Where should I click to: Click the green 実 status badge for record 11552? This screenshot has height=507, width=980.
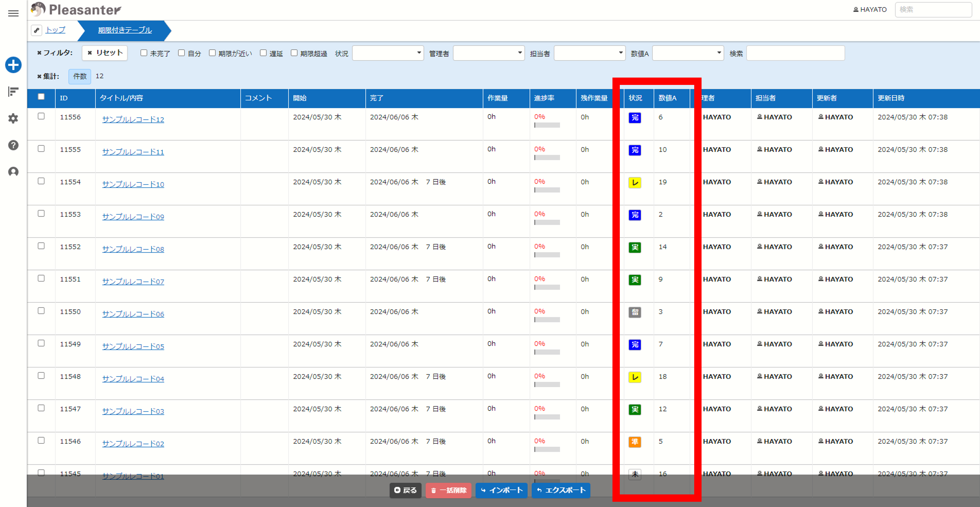pos(634,247)
